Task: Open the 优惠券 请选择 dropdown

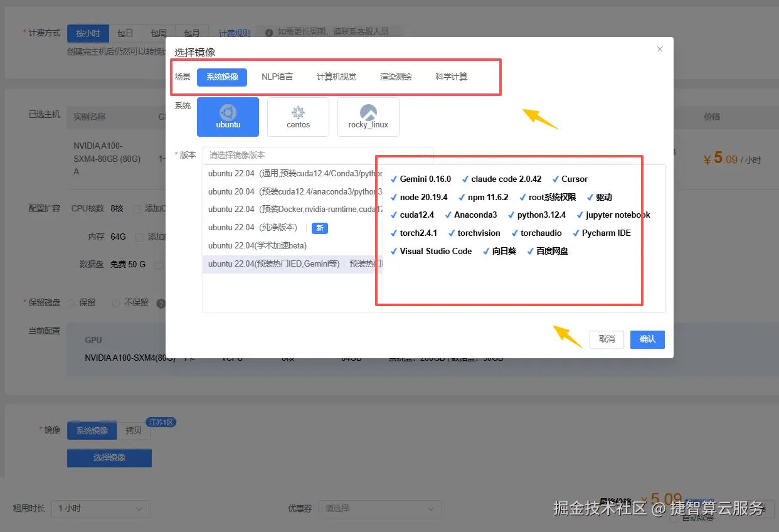Action: [x=380, y=508]
